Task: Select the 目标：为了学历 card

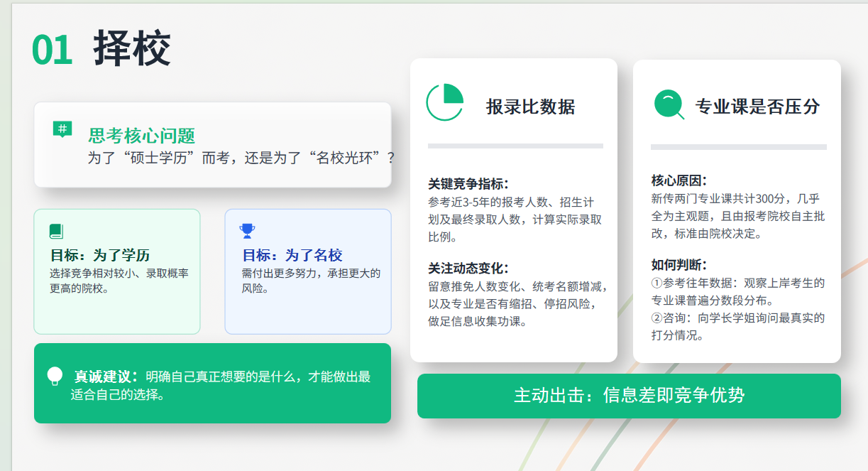Action: 117,271
